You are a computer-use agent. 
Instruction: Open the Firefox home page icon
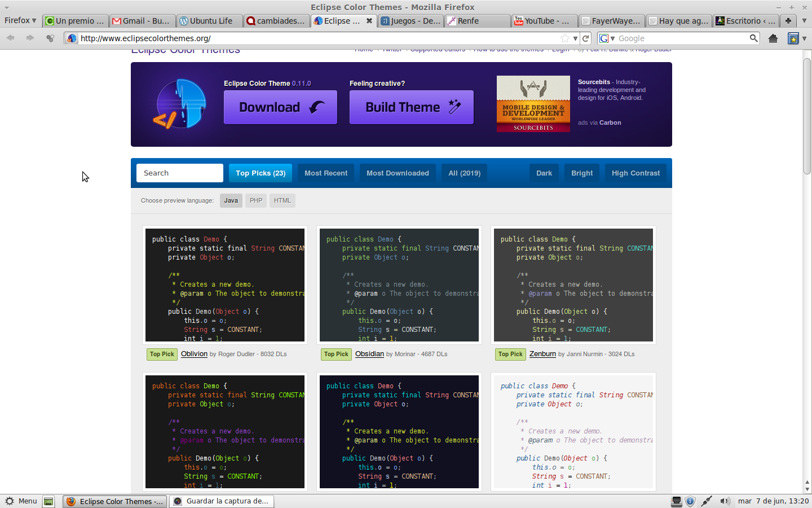coord(773,38)
